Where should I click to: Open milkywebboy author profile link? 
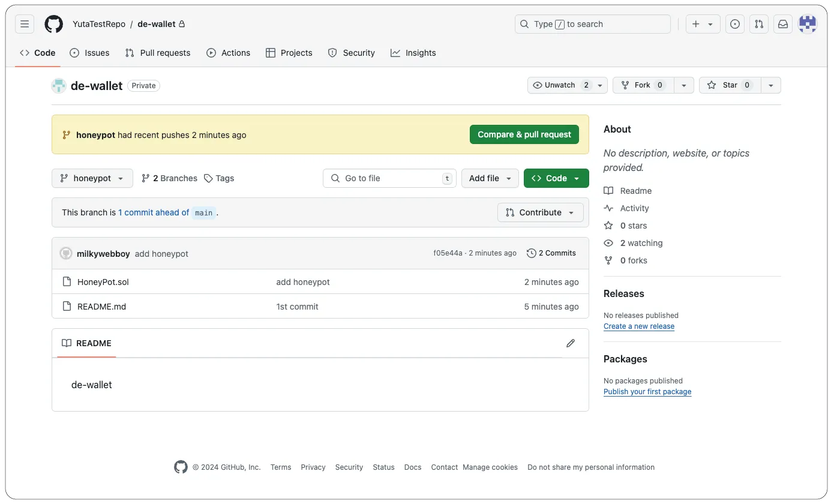click(x=103, y=254)
